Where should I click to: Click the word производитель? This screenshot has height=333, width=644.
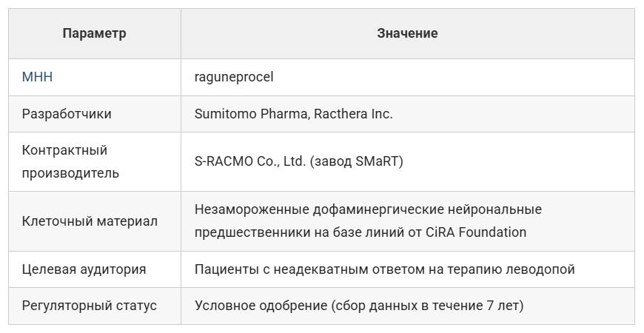pos(70,173)
